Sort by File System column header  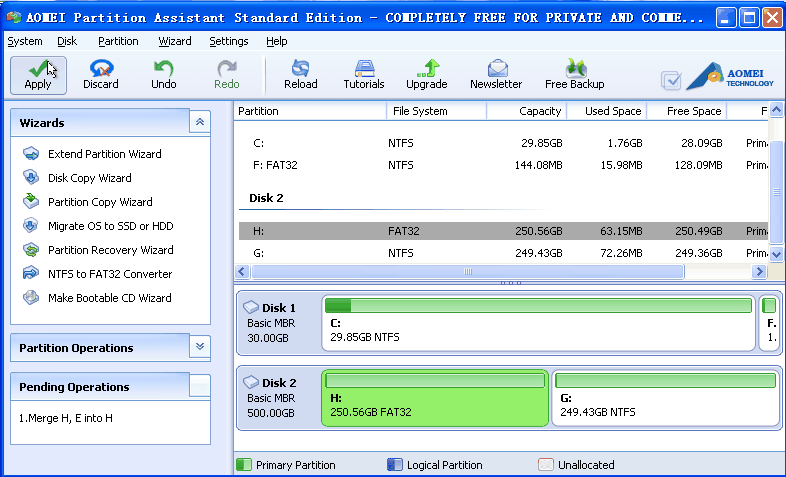437,111
